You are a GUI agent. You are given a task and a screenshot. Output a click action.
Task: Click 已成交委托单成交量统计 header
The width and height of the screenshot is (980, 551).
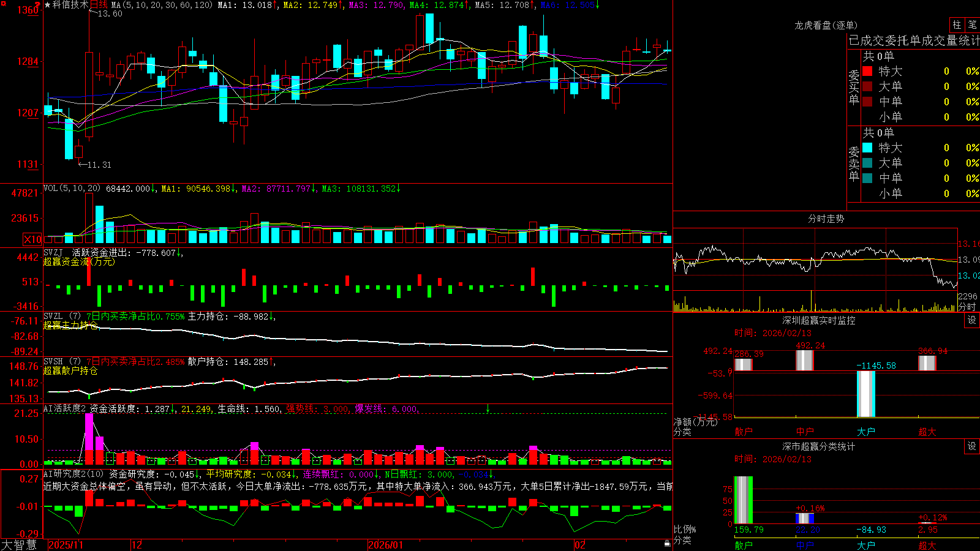pos(914,40)
